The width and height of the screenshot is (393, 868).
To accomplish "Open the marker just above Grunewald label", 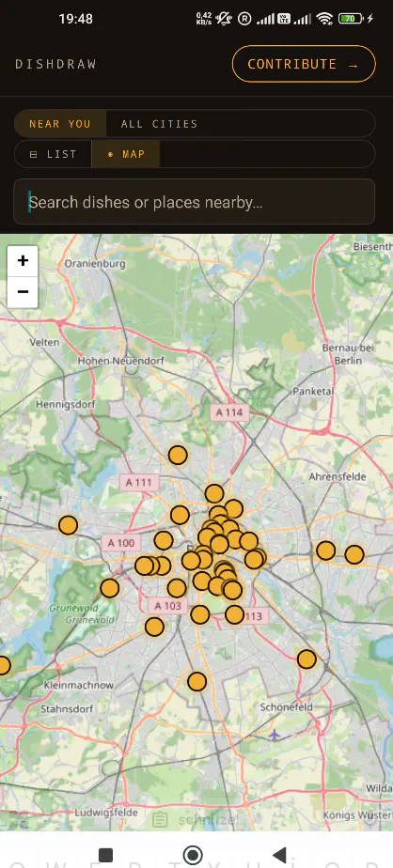I will click(109, 588).
